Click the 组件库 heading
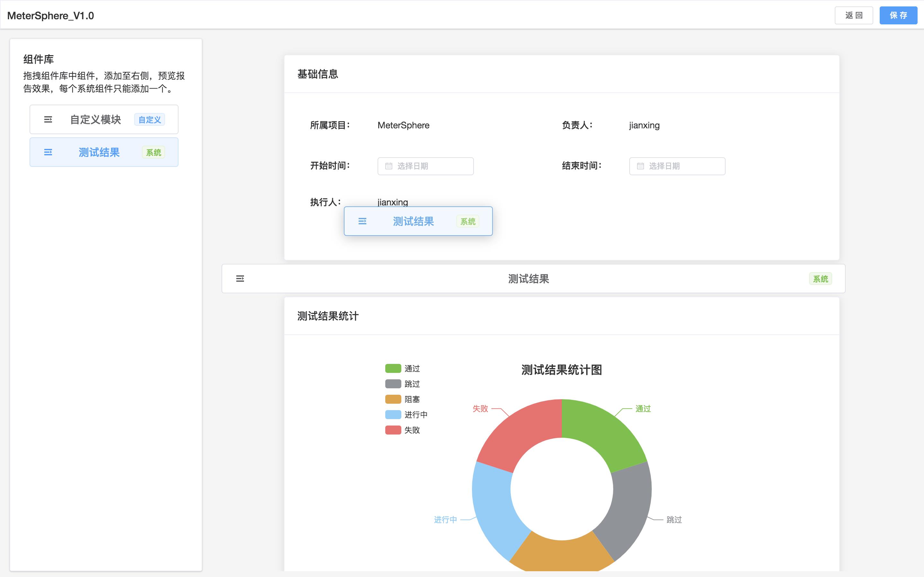924x577 pixels. 39,59
